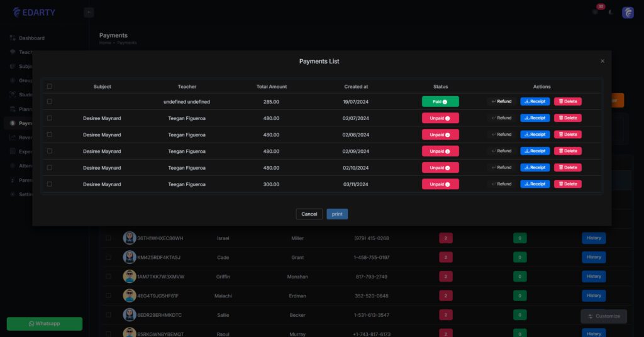The height and width of the screenshot is (337, 644).
Task: Toggle dark mode with the moon icon
Action: 610,13
